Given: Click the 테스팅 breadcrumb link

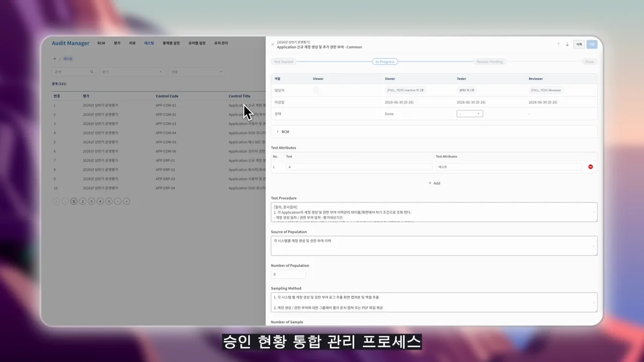Looking at the screenshot, I should tap(68, 59).
